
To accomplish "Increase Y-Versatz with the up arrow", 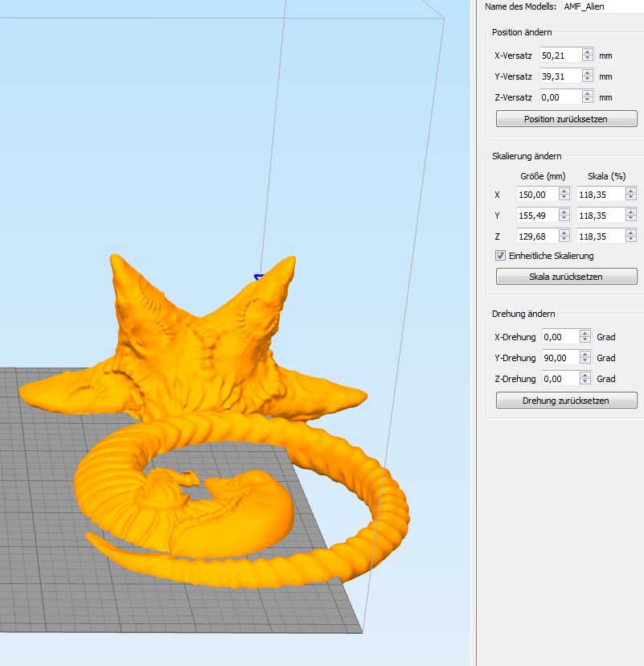I will click(x=588, y=72).
